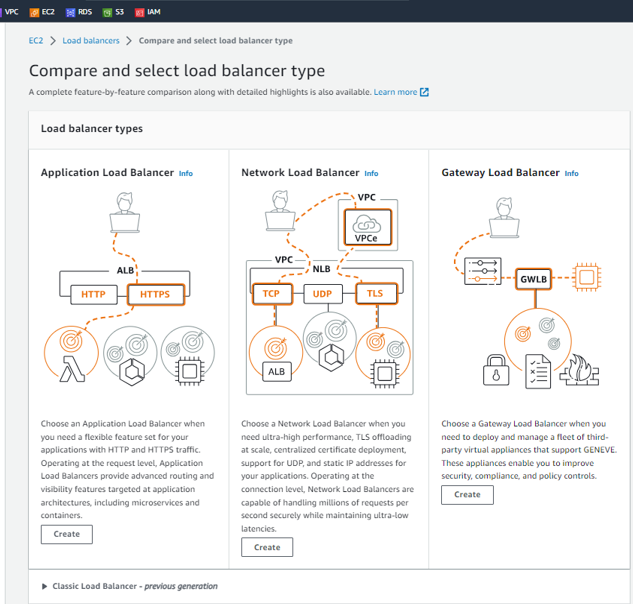Create an Application Load Balancer
The height and width of the screenshot is (604, 633).
(67, 534)
